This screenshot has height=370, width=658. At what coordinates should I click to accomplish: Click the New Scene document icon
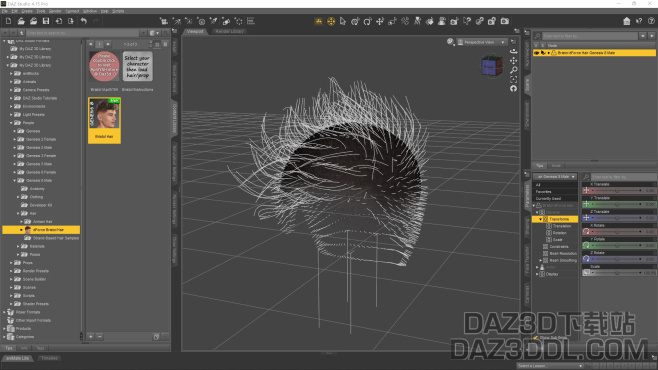click(x=8, y=21)
